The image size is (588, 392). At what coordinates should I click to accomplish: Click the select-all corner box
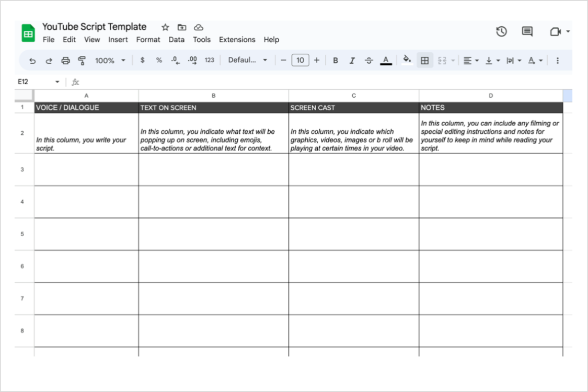[x=24, y=96]
